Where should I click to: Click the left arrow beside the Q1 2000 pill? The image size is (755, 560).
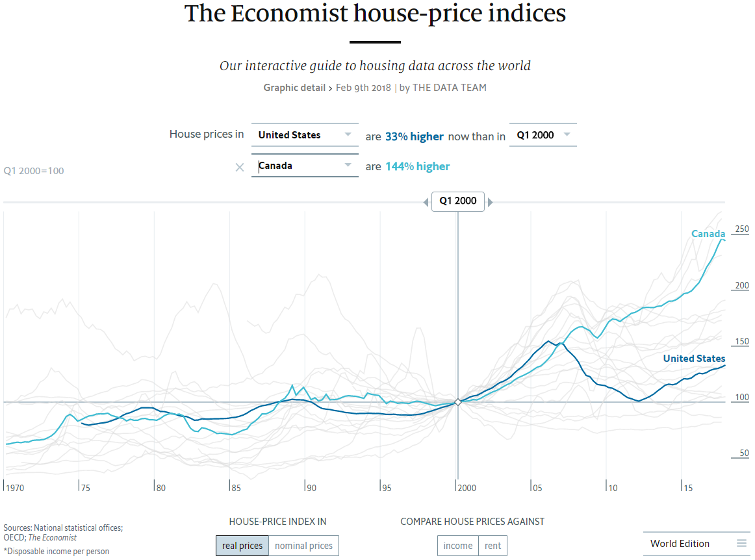(426, 201)
